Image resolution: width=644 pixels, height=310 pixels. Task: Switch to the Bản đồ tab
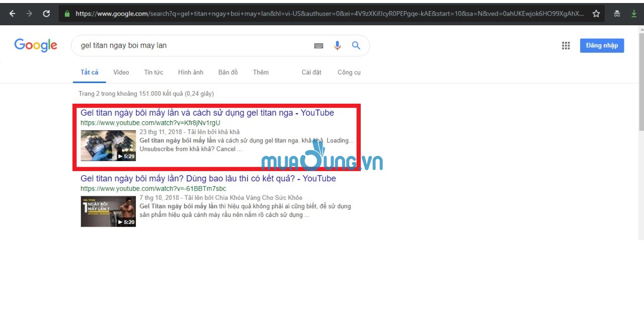(228, 72)
